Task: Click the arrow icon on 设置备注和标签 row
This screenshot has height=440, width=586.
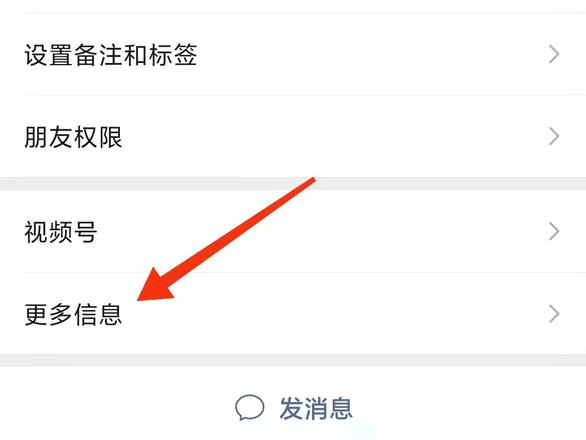Action: tap(554, 54)
